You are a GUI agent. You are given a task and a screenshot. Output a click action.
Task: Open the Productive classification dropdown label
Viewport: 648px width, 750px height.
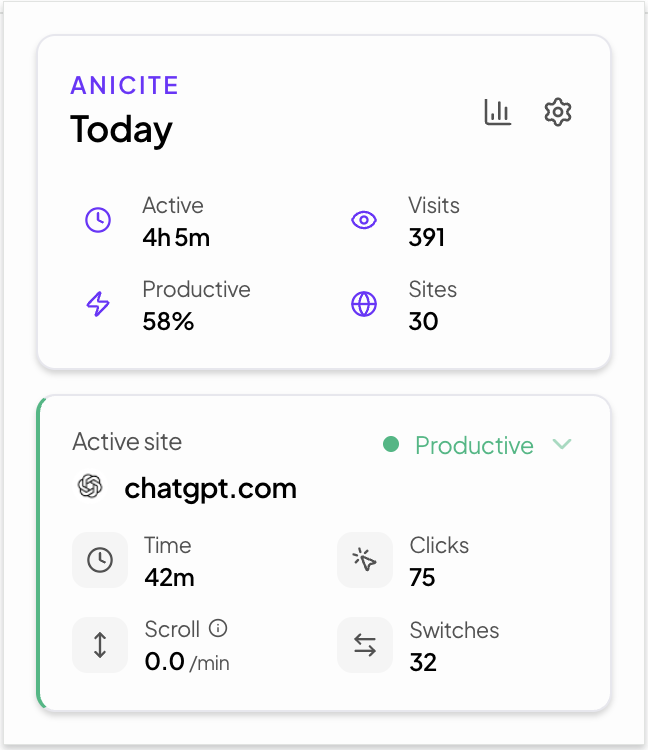click(x=474, y=445)
